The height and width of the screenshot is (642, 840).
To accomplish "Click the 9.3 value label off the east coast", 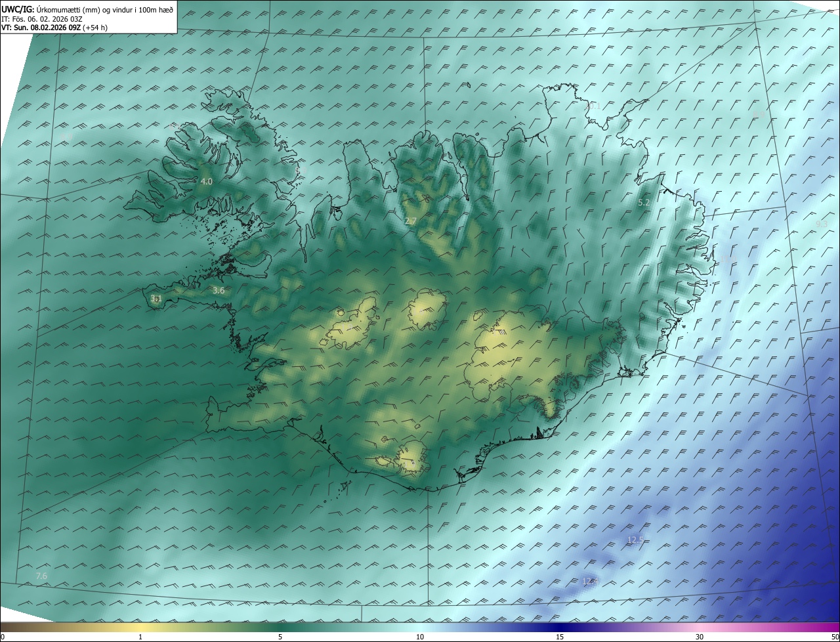I will pos(822,224).
